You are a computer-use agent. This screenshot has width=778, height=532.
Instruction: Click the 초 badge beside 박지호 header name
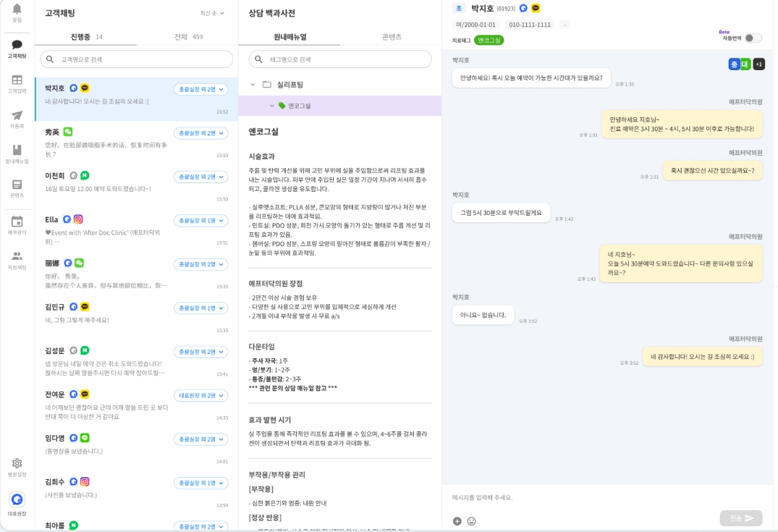pyautogui.click(x=459, y=9)
